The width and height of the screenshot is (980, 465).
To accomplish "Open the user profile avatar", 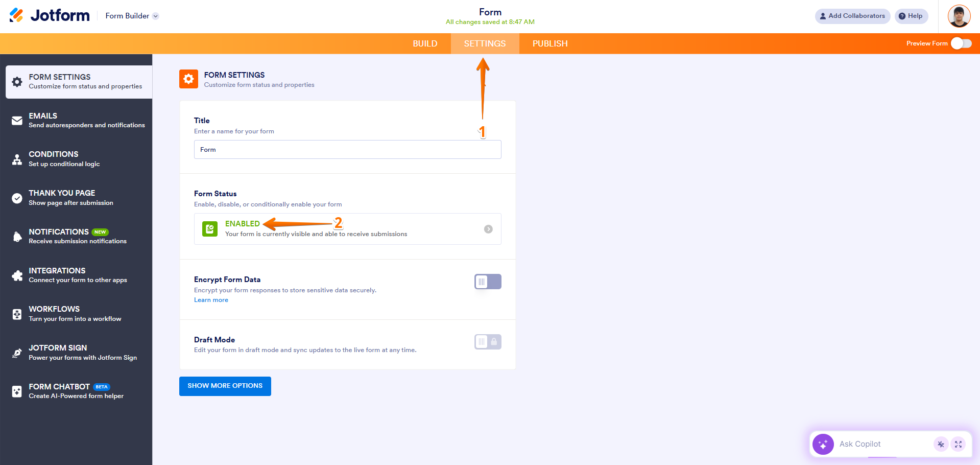I will tap(959, 16).
